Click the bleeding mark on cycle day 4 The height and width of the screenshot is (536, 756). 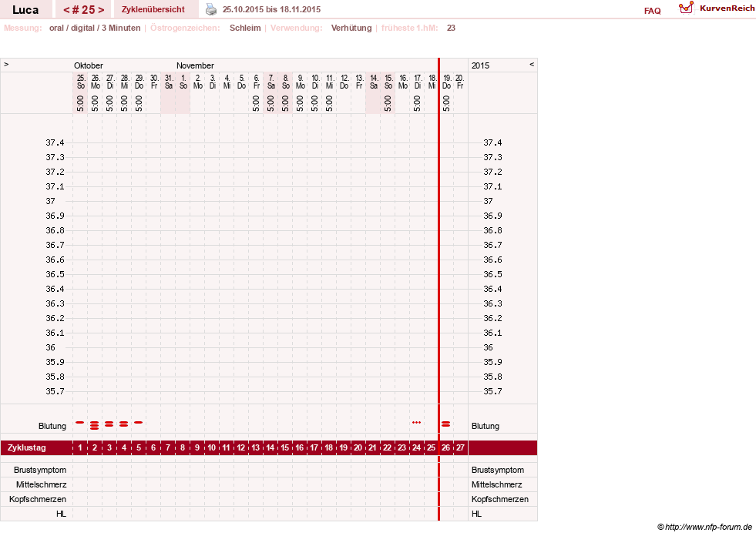click(124, 424)
